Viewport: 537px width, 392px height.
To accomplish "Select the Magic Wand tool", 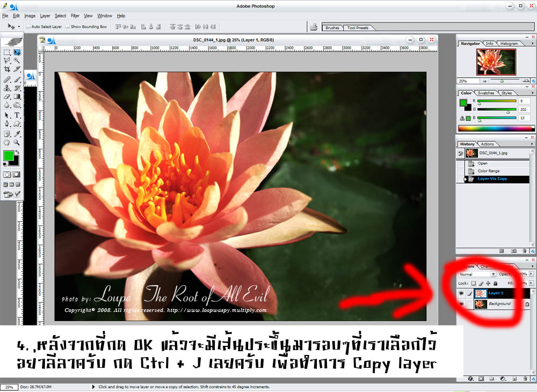I will (17, 61).
